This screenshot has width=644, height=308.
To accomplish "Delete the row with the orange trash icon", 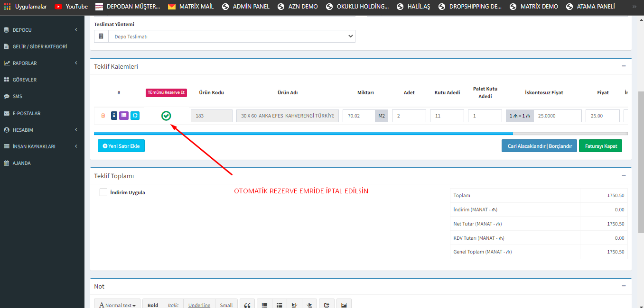I will click(x=103, y=115).
